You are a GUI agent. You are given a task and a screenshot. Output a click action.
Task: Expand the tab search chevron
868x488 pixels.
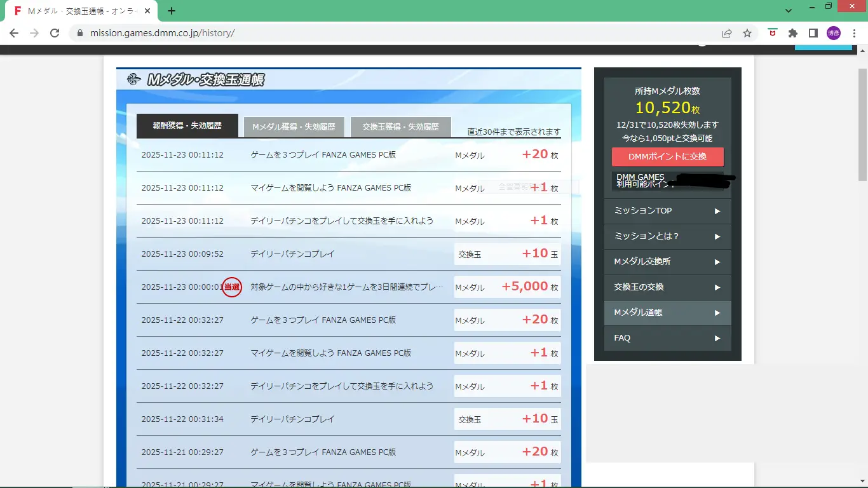click(x=789, y=11)
